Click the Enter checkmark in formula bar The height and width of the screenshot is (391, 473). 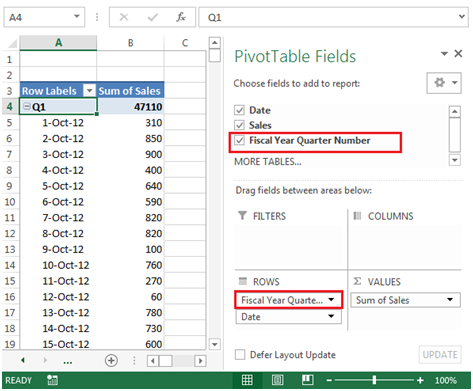pyautogui.click(x=152, y=17)
